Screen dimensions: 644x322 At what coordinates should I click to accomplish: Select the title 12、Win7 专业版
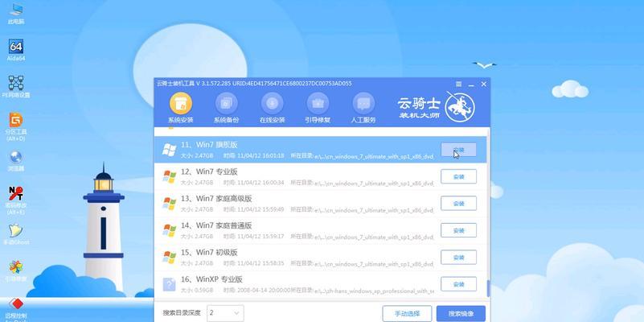tap(209, 172)
